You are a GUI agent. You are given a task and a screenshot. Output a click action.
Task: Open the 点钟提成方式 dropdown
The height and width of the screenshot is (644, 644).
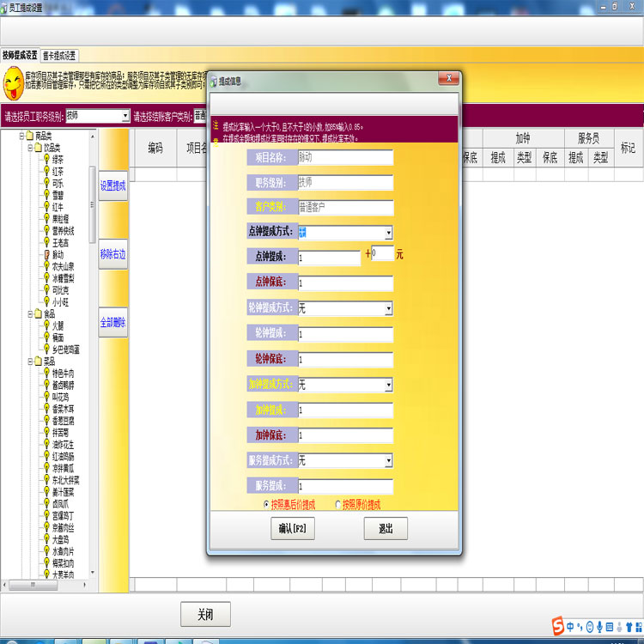(388, 233)
